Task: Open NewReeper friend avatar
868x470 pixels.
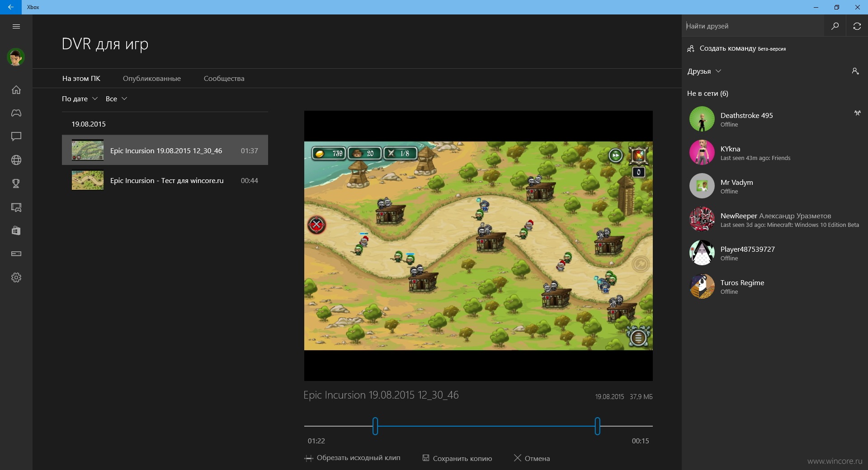Action: 702,220
